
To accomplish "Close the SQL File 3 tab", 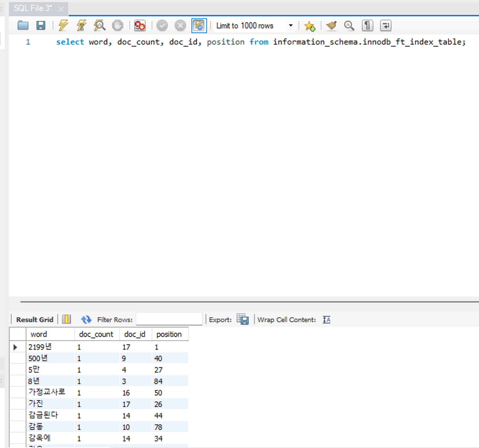I will (x=61, y=9).
